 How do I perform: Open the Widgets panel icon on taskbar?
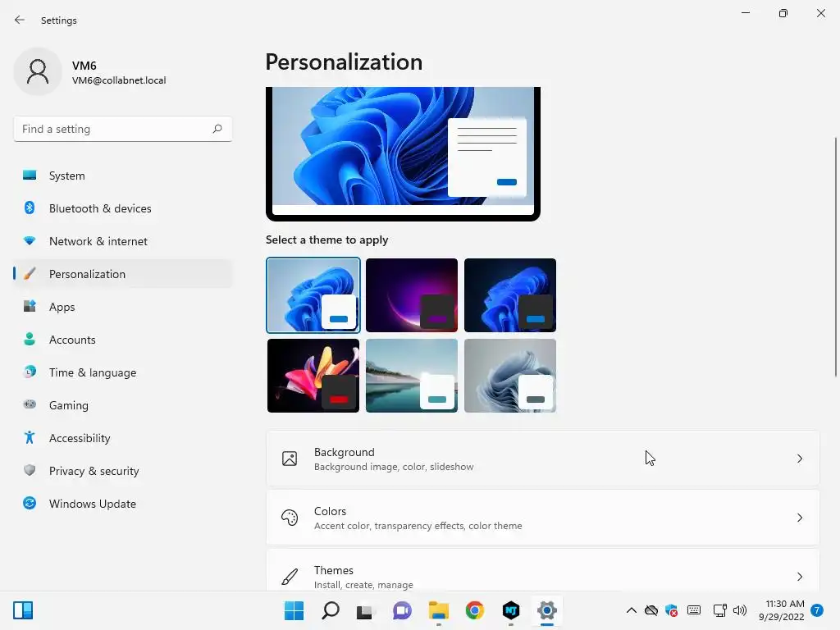point(23,610)
